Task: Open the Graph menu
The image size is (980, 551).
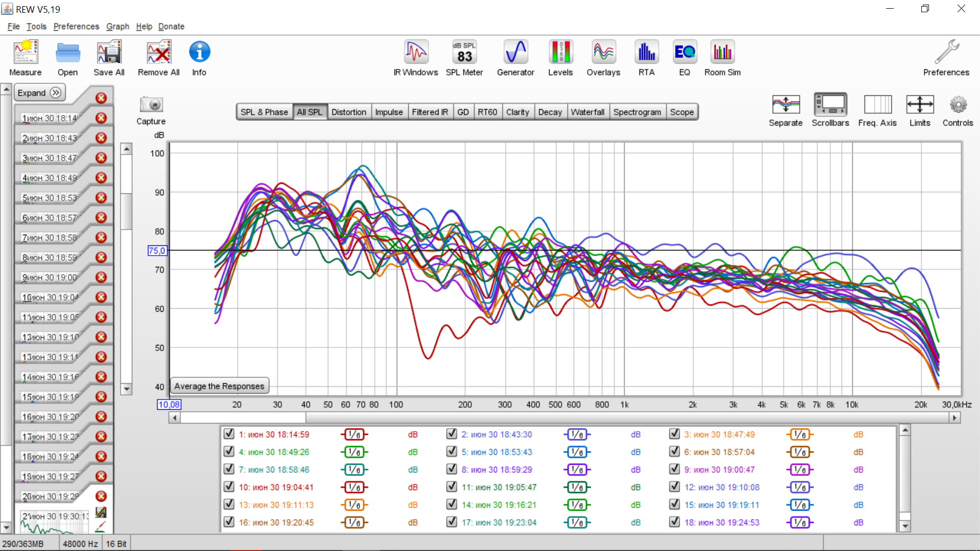Action: click(x=117, y=27)
